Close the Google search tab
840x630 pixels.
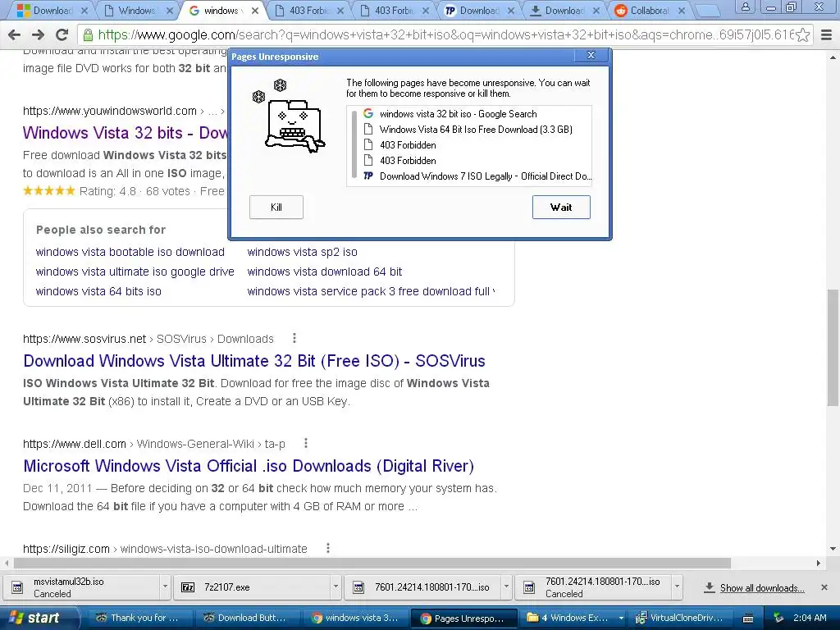click(x=255, y=11)
